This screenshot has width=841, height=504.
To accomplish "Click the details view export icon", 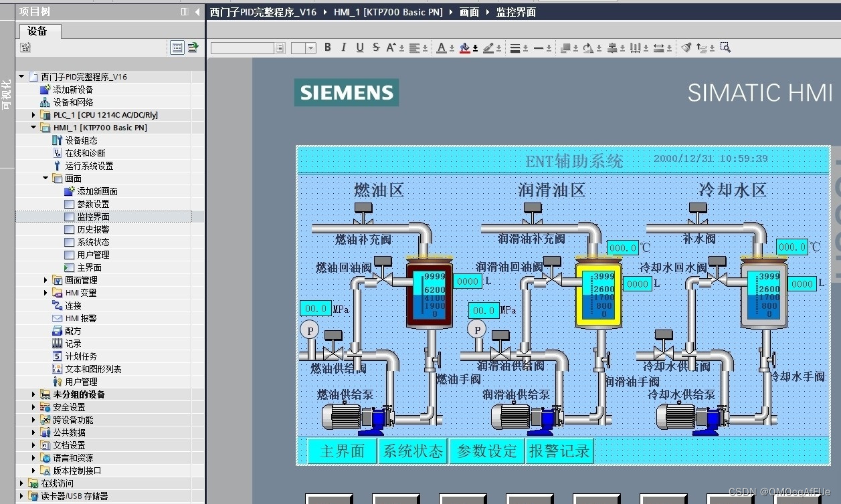I will pyautogui.click(x=193, y=47).
